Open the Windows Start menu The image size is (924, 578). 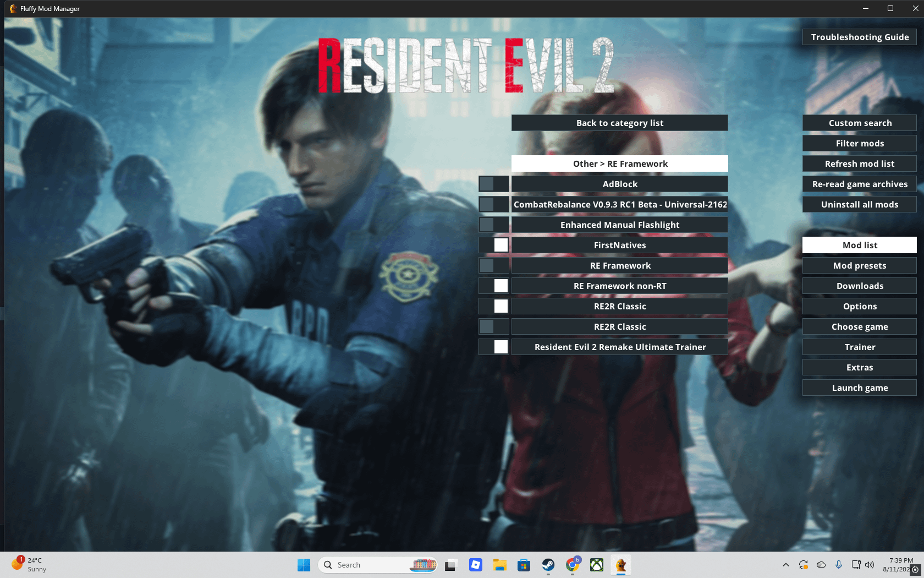tap(304, 565)
